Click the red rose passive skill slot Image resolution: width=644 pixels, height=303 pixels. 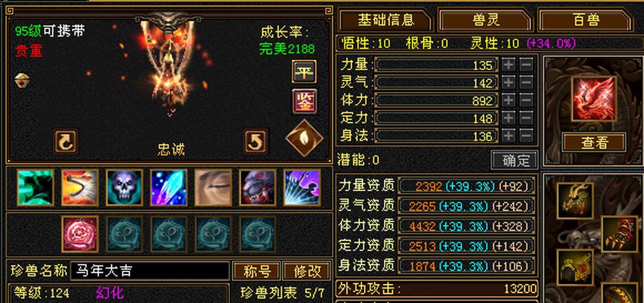tap(80, 234)
